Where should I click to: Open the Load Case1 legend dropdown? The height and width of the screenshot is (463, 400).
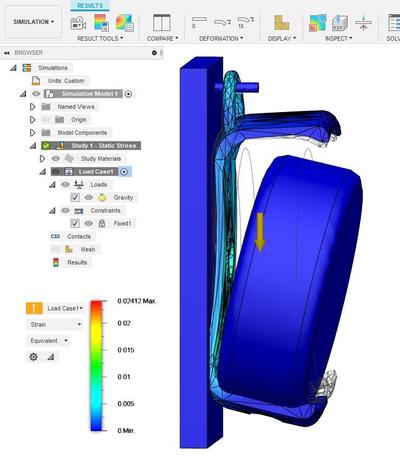pos(65,308)
